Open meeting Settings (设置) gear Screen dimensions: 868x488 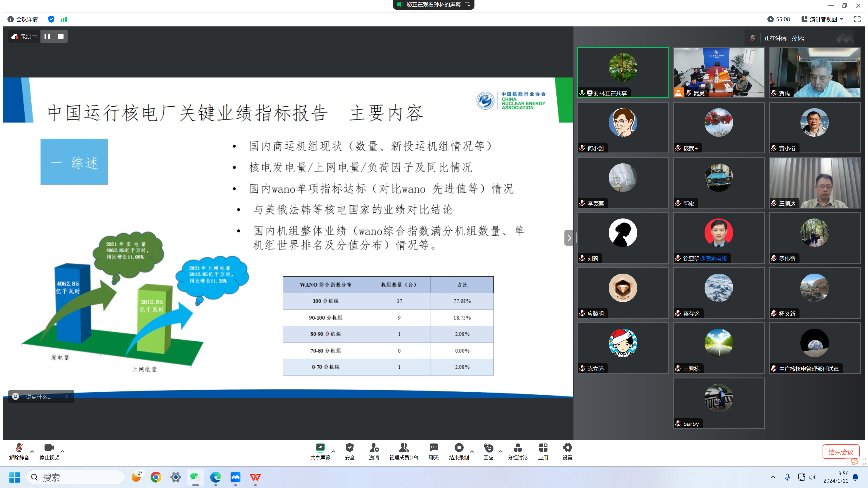(x=567, y=448)
